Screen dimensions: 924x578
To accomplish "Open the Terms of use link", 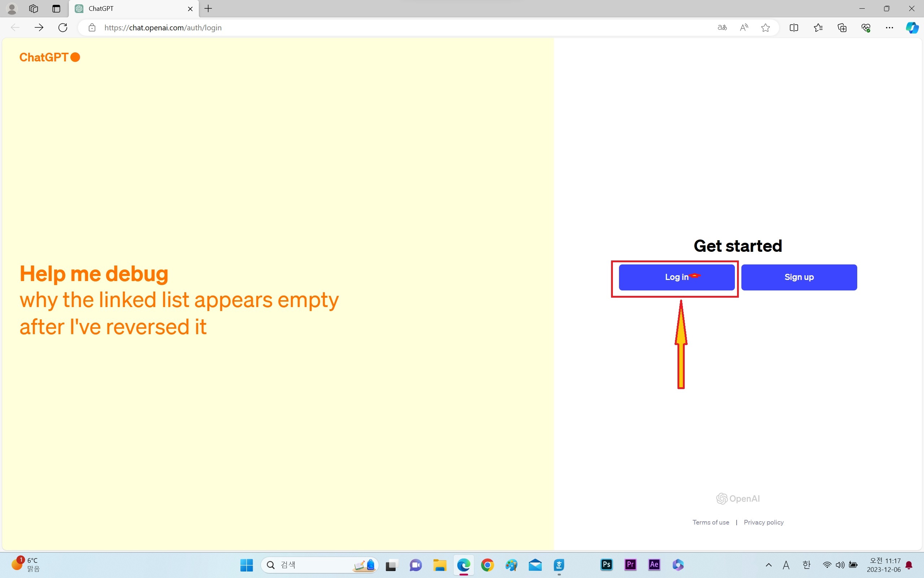I will (x=711, y=522).
